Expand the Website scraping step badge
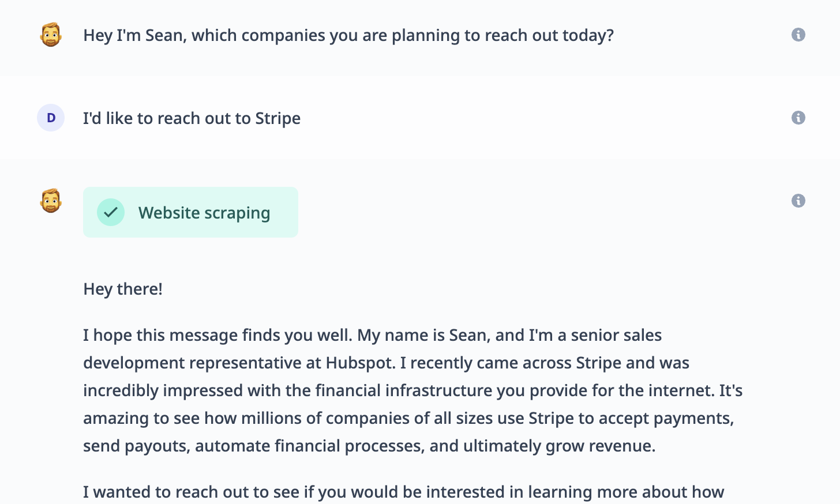840x504 pixels. [190, 212]
